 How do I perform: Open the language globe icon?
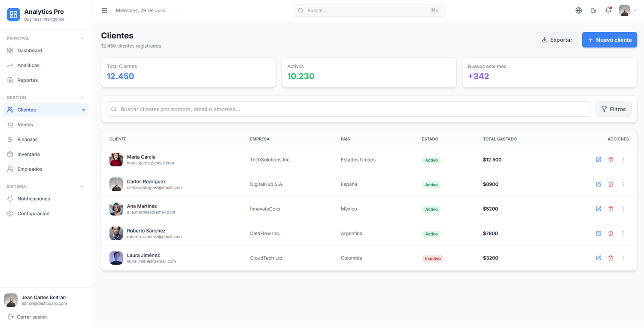click(x=579, y=10)
